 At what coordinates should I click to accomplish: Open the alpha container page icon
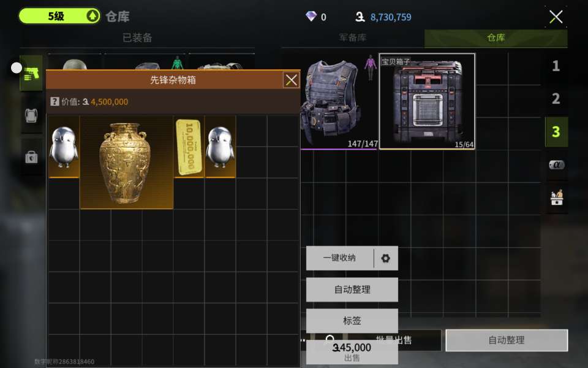coord(557,164)
